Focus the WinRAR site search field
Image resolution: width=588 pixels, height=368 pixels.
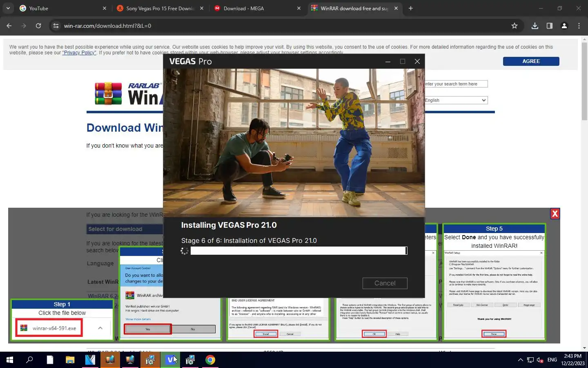[456, 84]
